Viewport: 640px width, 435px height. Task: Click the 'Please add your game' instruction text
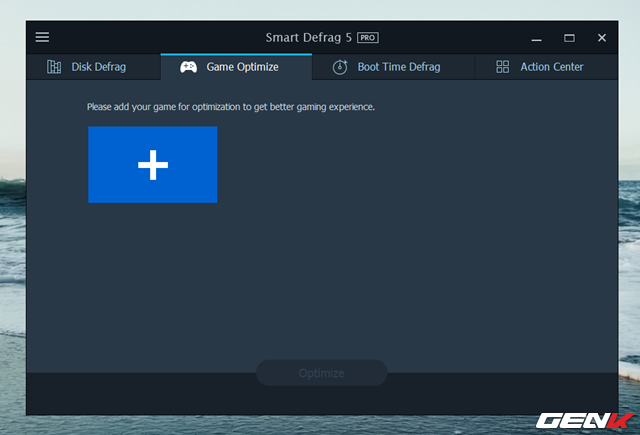point(231,107)
